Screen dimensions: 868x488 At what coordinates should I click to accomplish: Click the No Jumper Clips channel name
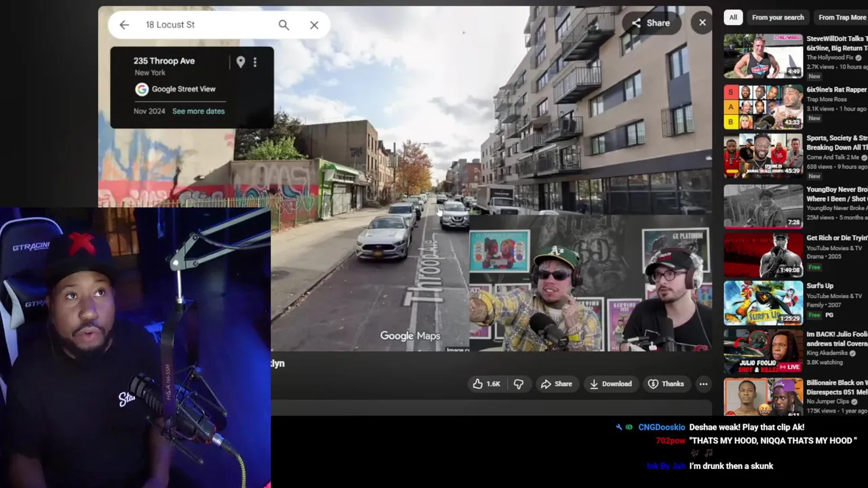[829, 401]
